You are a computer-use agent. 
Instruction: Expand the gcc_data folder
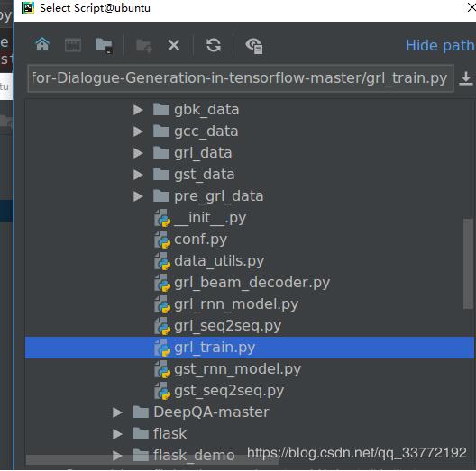click(x=138, y=131)
